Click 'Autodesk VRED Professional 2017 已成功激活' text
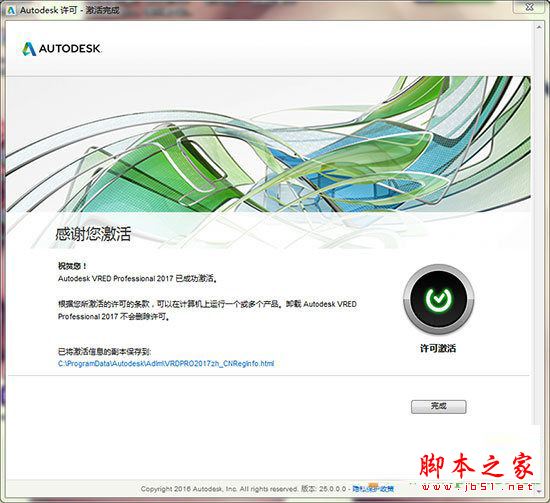The width and height of the screenshot is (550, 503). click(x=137, y=279)
